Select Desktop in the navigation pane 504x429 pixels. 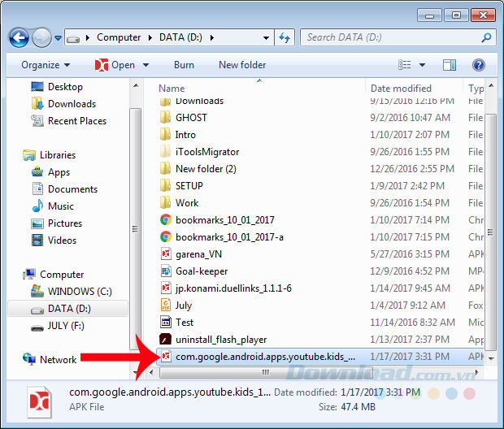pyautogui.click(x=57, y=87)
